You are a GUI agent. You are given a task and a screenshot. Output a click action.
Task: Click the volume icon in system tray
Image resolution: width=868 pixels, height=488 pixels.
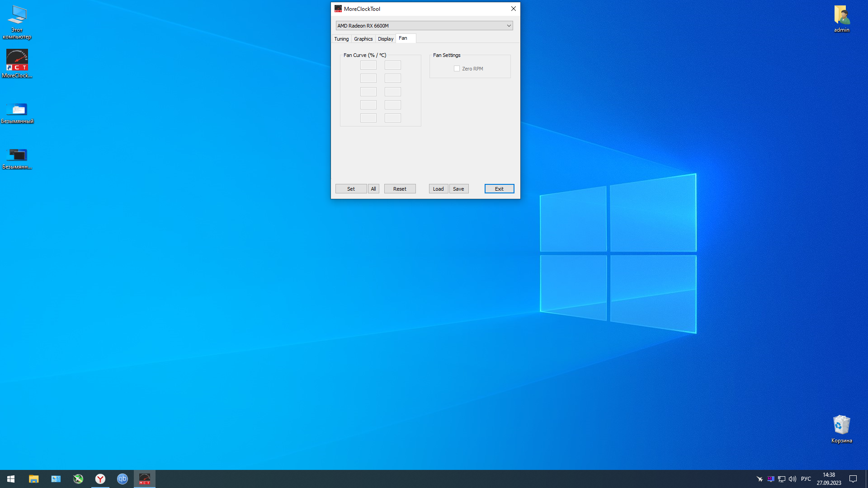(x=793, y=479)
